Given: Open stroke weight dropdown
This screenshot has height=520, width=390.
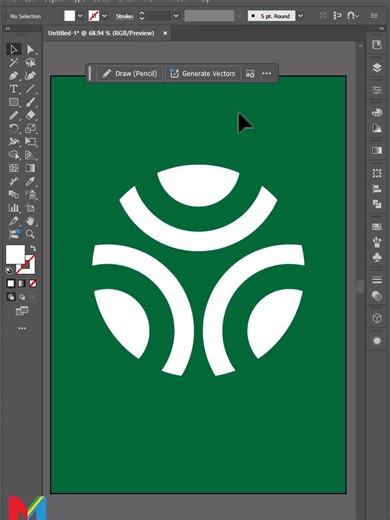Looking at the screenshot, I should coord(176,16).
